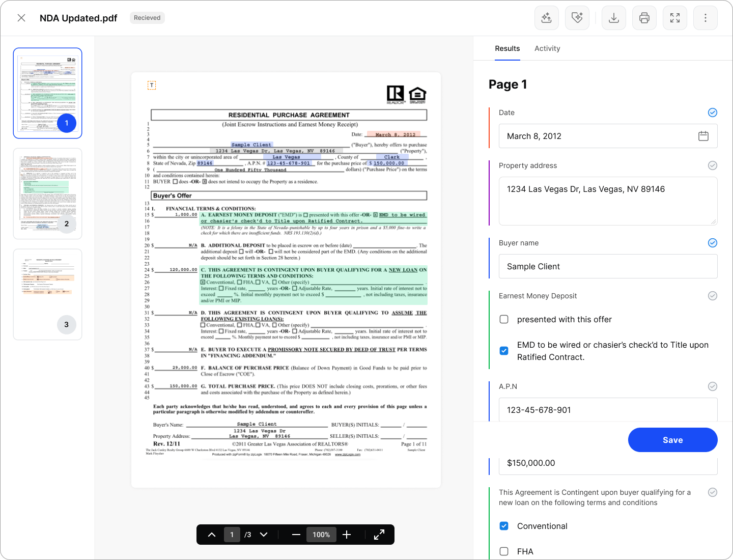Zoom out with the minus icon

296,535
